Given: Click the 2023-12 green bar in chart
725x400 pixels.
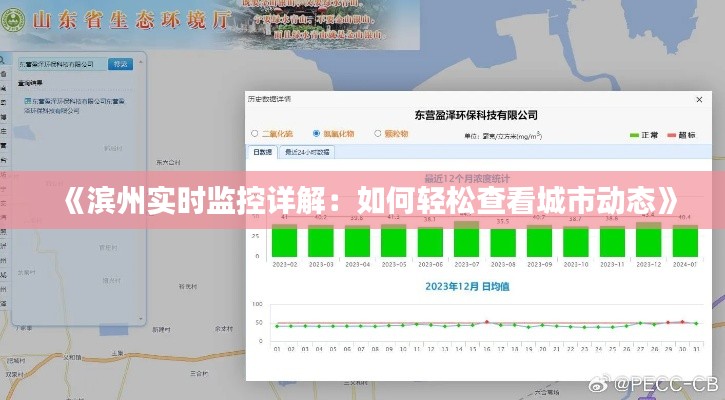Looking at the screenshot, I should [649, 241].
